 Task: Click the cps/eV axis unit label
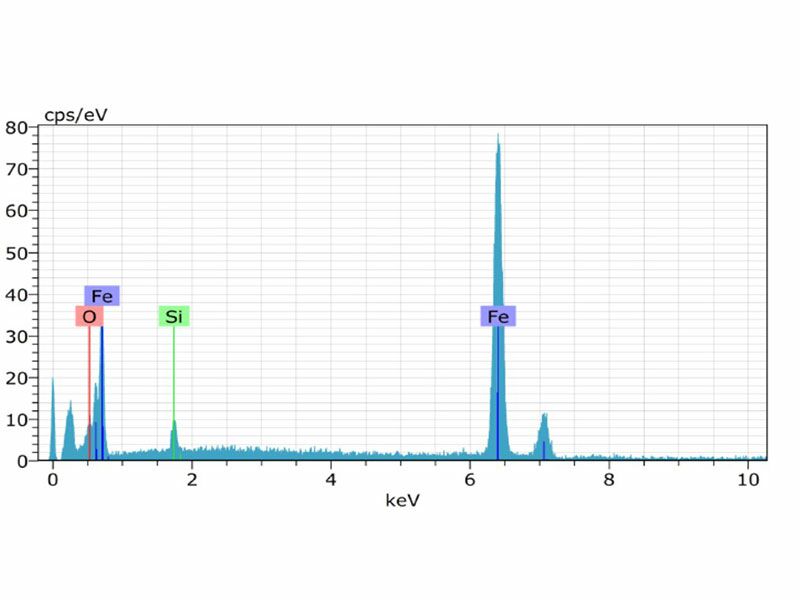tap(76, 115)
